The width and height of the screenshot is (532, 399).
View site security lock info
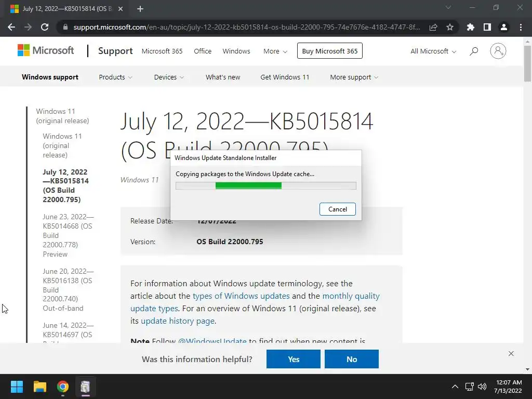coord(65,27)
